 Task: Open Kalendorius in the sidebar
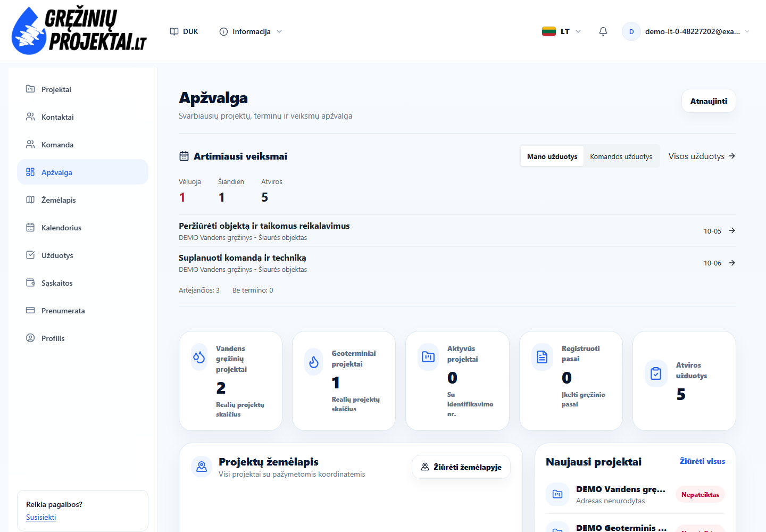coord(82,228)
